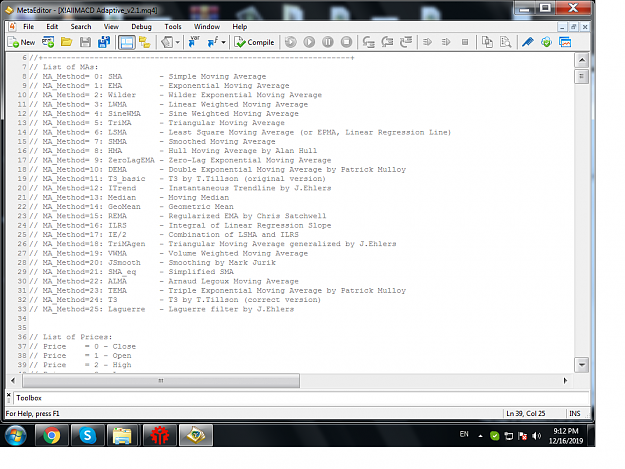Viewport: 625px width, 469px height.
Task: Click the New file toolbar button
Action: pos(22,42)
